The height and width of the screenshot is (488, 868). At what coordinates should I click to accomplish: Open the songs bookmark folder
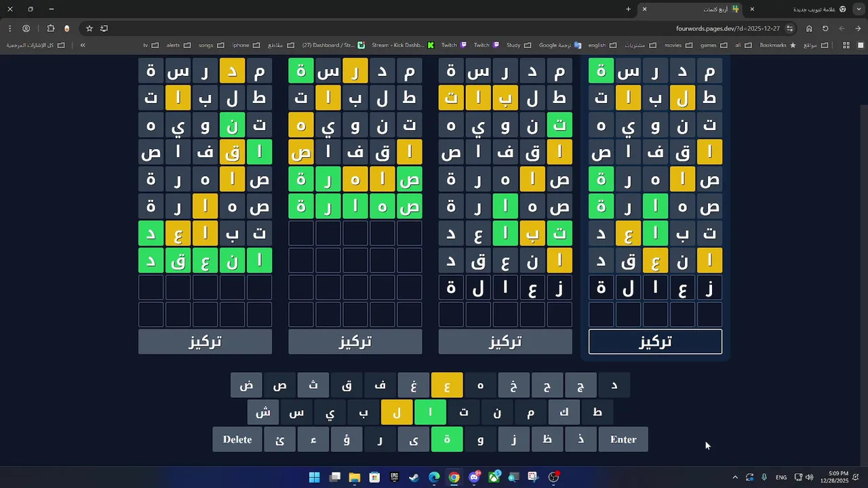point(211,45)
